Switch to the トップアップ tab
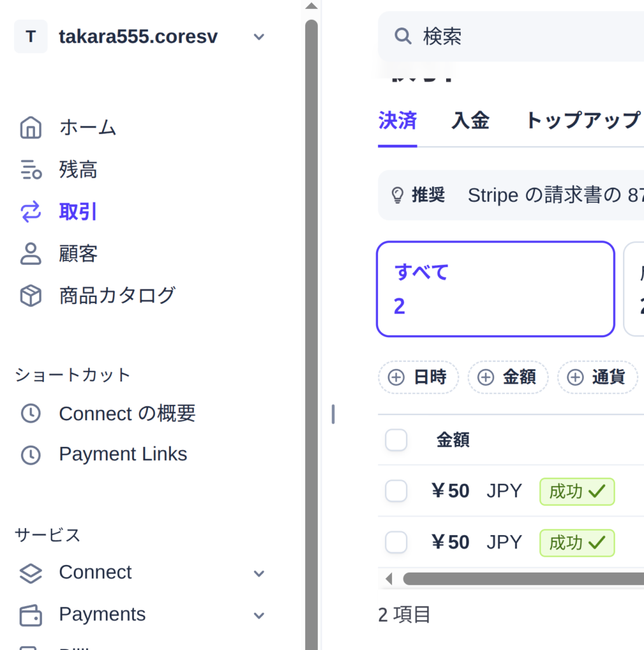The image size is (644, 650). click(x=582, y=121)
